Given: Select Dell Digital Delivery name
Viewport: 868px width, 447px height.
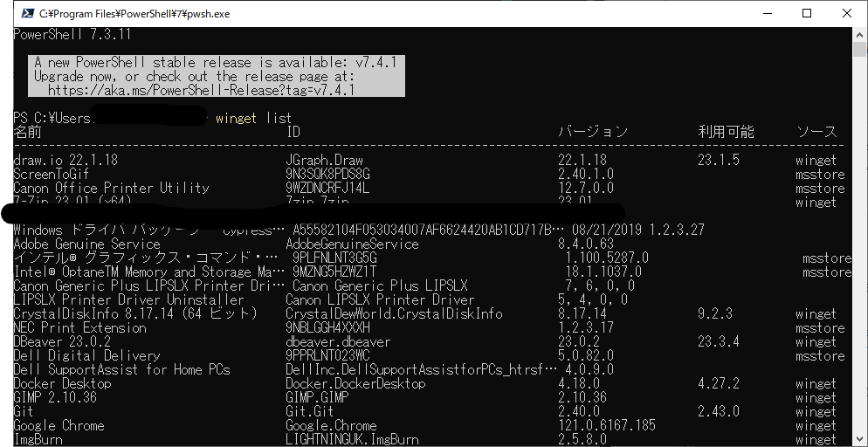Looking at the screenshot, I should tap(86, 355).
